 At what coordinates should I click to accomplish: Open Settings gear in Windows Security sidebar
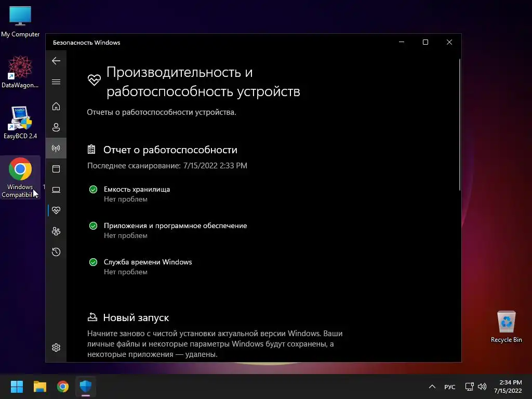pos(56,348)
